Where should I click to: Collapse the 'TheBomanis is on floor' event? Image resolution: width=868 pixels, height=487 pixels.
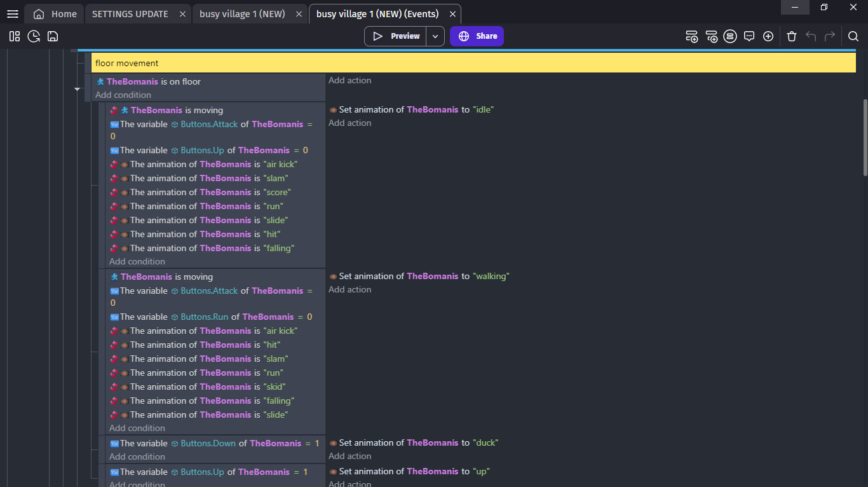point(78,89)
